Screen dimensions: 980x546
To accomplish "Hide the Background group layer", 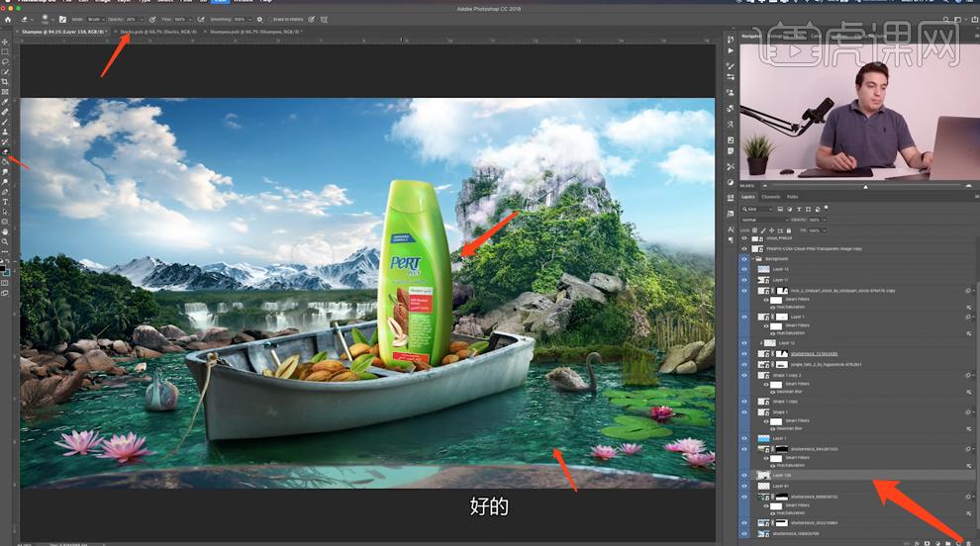I will click(744, 258).
